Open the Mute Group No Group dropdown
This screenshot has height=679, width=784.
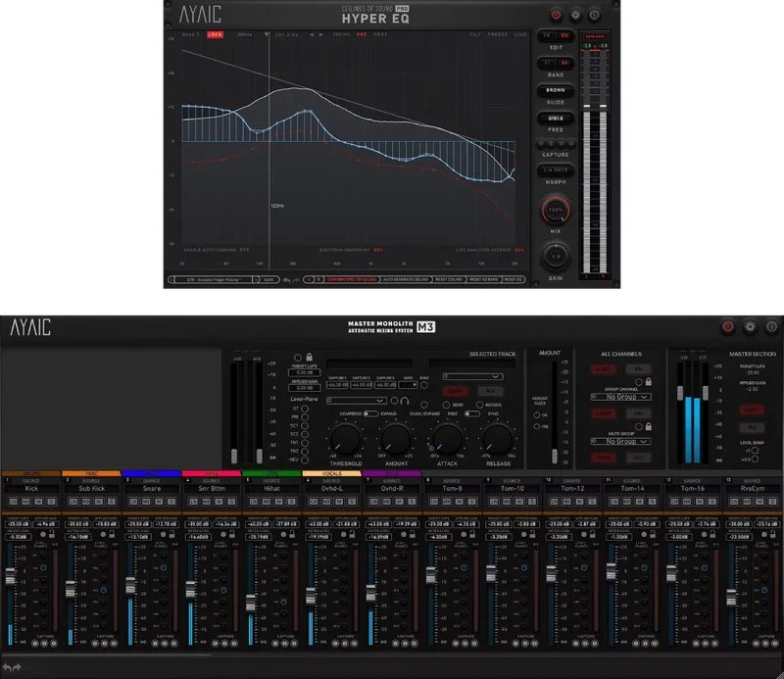620,441
